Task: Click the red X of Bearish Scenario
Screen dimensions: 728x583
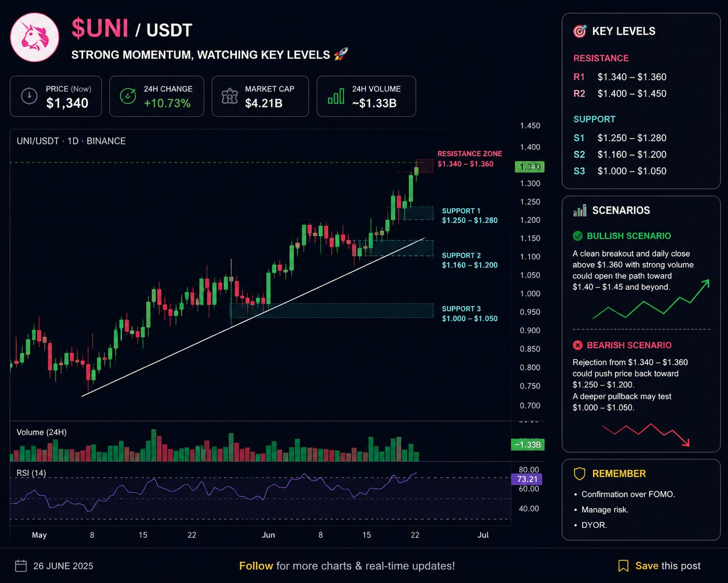Action: [577, 345]
